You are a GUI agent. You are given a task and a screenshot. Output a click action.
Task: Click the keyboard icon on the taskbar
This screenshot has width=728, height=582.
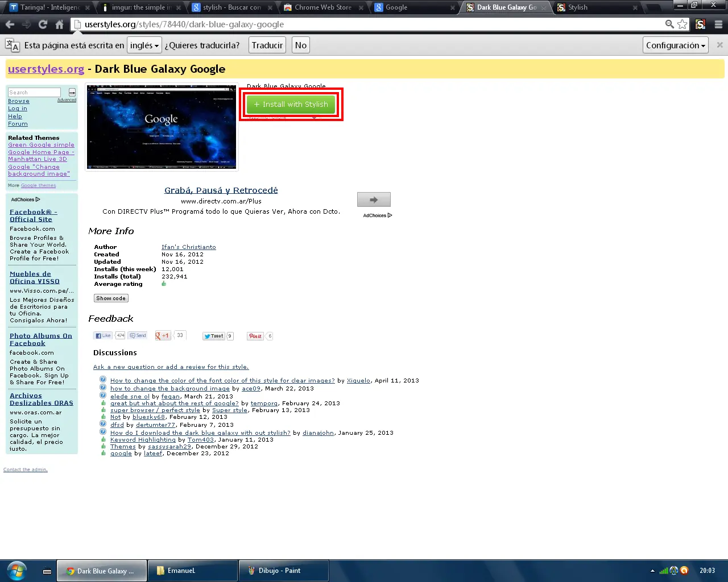point(47,571)
